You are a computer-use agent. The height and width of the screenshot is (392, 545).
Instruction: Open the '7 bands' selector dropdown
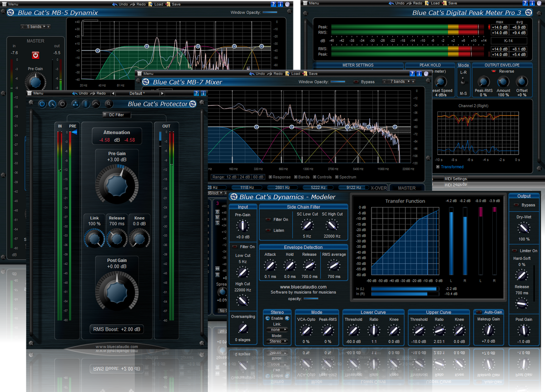399,82
